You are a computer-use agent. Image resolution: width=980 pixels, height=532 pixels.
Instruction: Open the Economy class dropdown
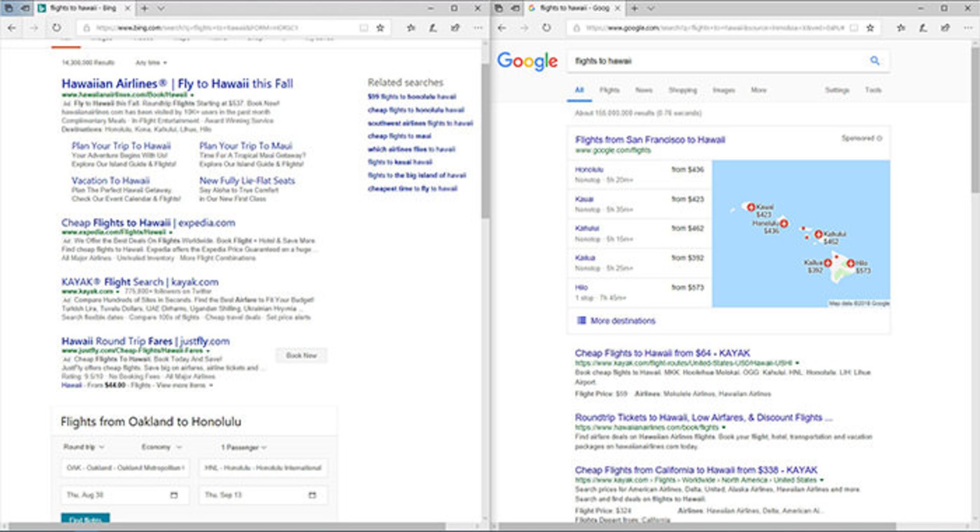(161, 447)
